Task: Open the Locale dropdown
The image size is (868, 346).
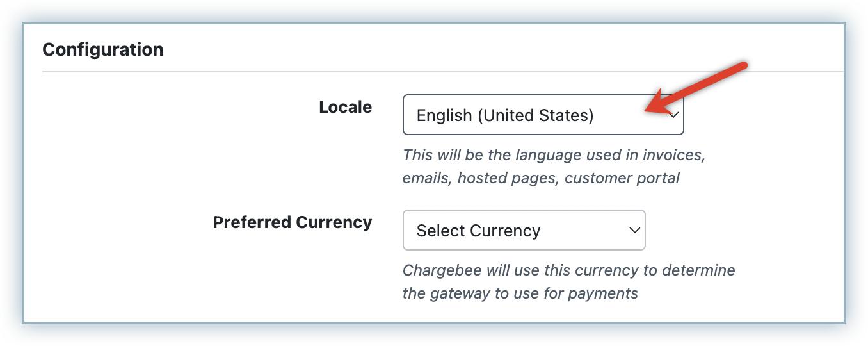Action: 543,115
